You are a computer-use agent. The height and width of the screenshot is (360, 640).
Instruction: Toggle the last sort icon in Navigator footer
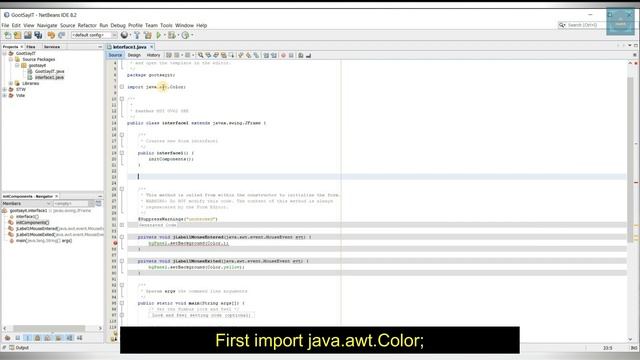[80, 338]
